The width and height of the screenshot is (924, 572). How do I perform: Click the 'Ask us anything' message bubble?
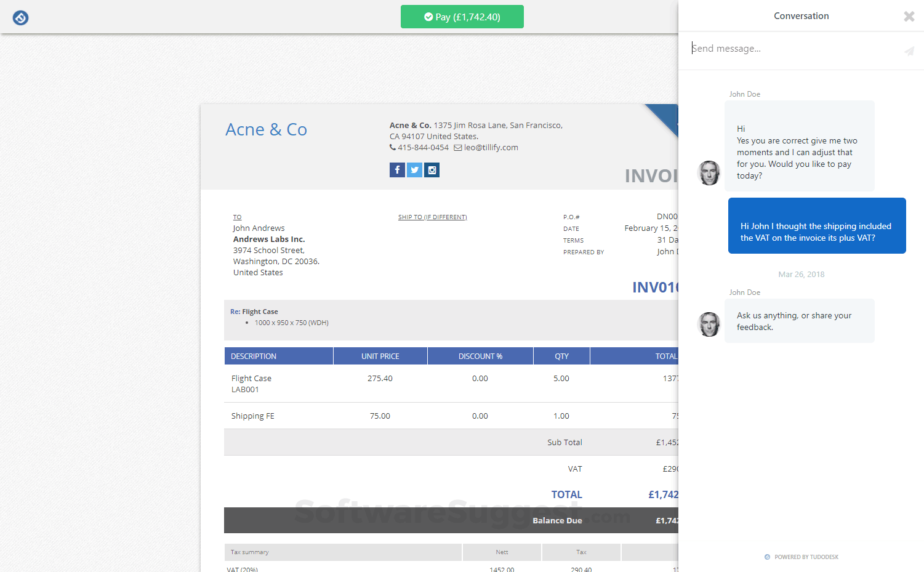pos(800,321)
